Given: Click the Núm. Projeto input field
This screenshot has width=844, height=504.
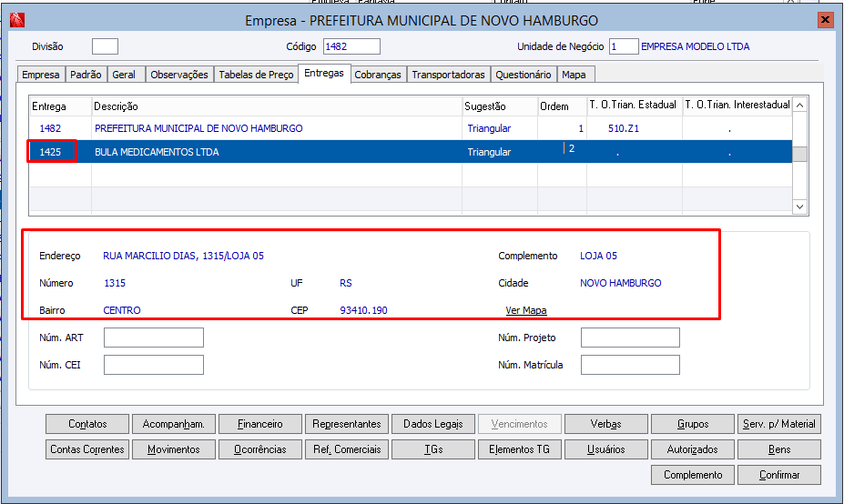Looking at the screenshot, I should (630, 338).
